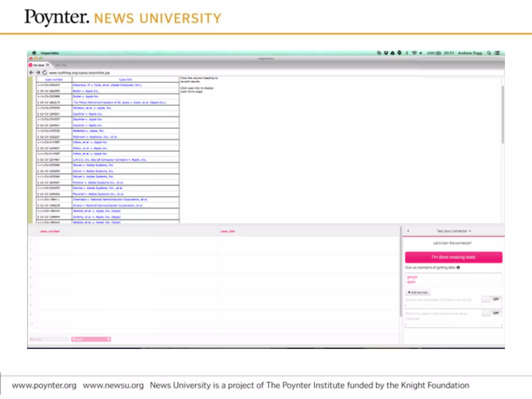Reload the page with refresh icon
532x399 pixels.
point(45,72)
